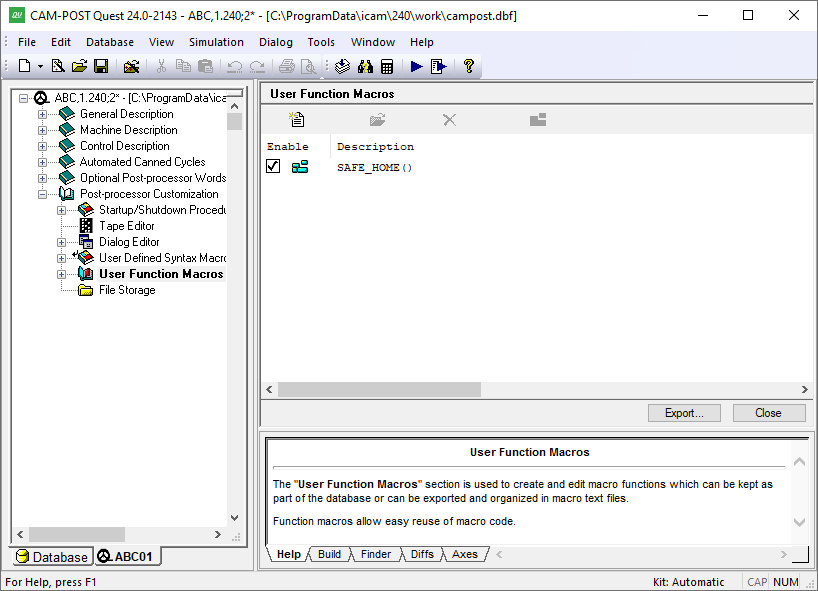
Task: Click the Export... button
Action: click(684, 413)
